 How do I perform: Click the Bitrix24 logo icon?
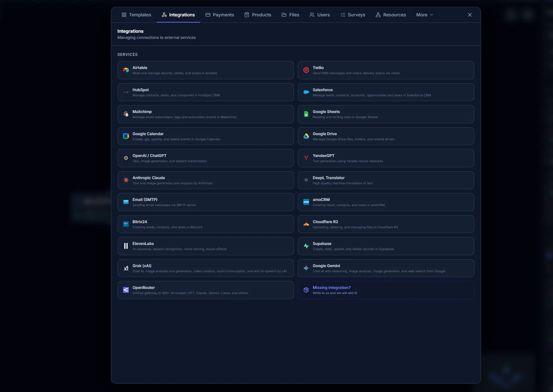click(126, 224)
